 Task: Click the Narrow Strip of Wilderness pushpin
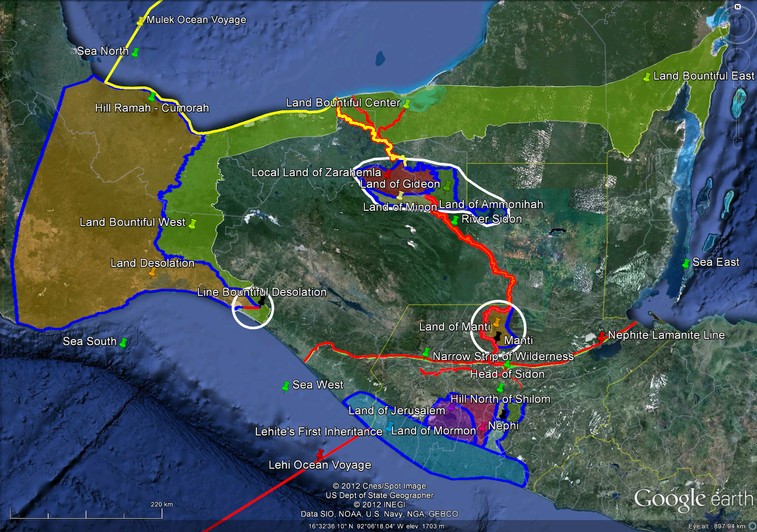426,352
